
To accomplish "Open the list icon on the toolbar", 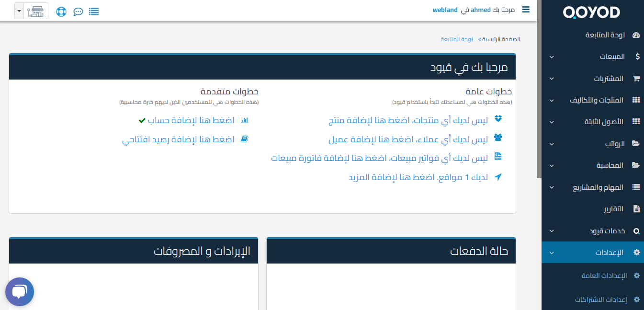I will point(94,11).
